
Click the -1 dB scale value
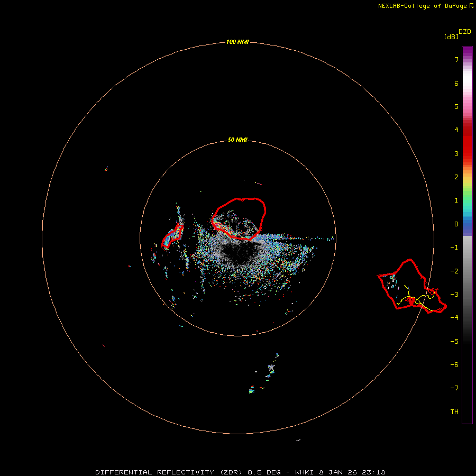[454, 248]
